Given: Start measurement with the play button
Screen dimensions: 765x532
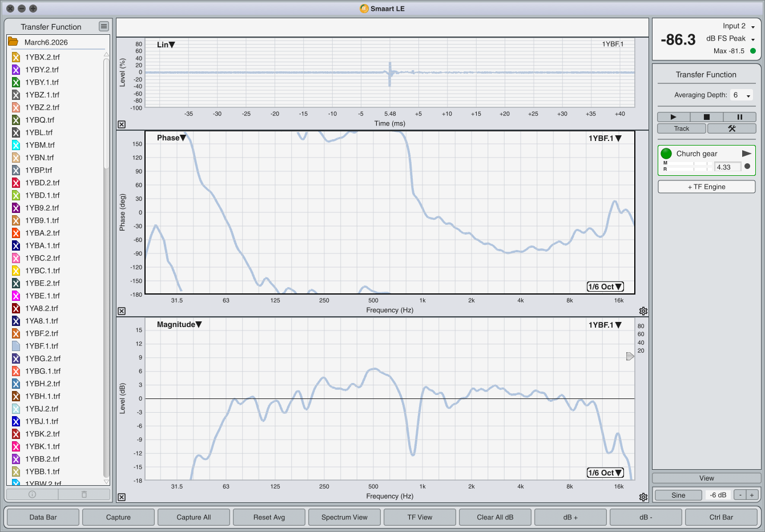Looking at the screenshot, I should (673, 117).
